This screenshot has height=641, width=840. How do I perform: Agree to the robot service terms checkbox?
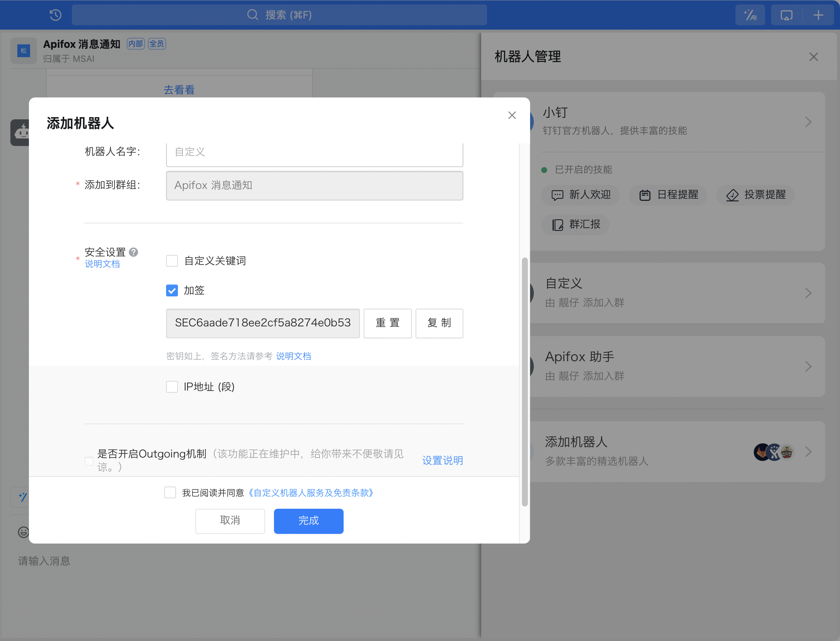click(170, 492)
